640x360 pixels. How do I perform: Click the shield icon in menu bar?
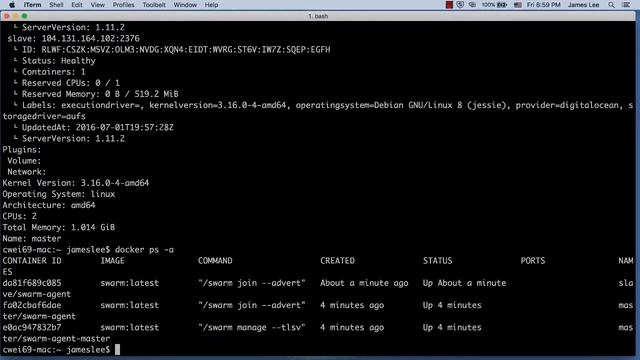pos(460,5)
